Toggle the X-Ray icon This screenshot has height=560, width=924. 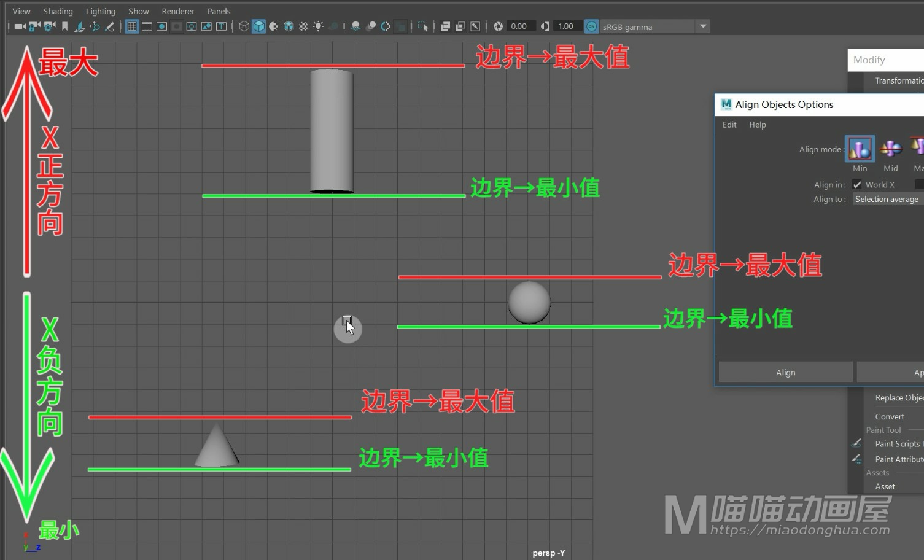pos(445,26)
